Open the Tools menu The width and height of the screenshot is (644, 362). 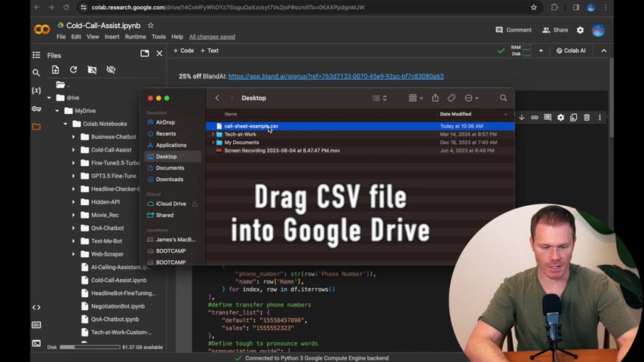click(158, 36)
